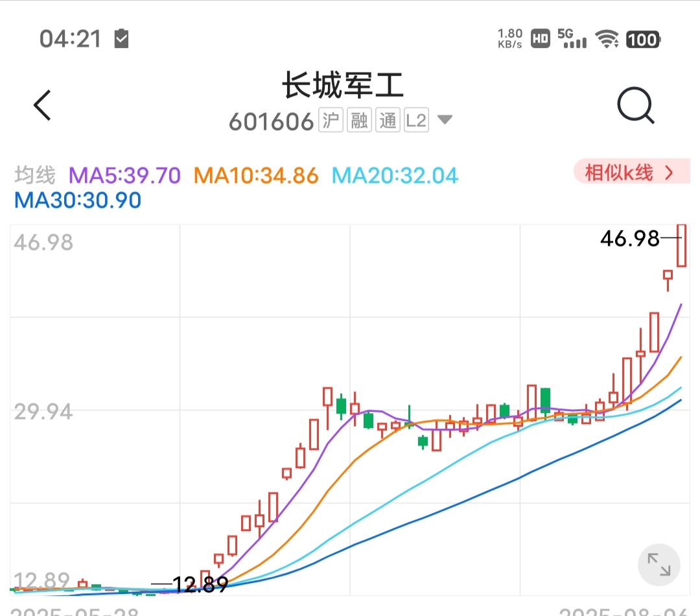
Task: Tap the 1.80 KB/s network speed
Action: click(x=510, y=38)
